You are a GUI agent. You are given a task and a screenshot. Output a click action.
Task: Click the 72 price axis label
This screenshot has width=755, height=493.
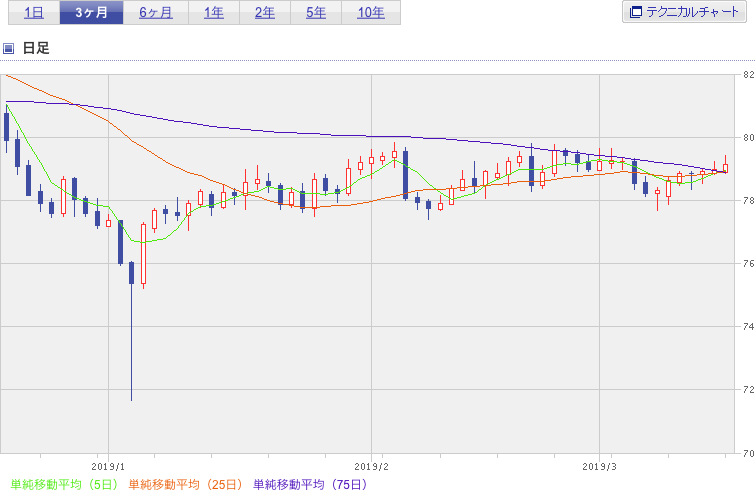click(748, 389)
